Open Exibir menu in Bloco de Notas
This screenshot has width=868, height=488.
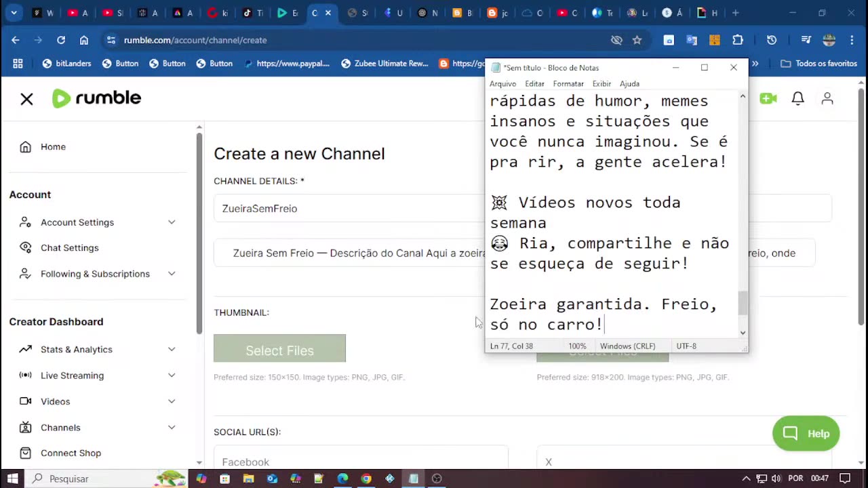(x=601, y=83)
